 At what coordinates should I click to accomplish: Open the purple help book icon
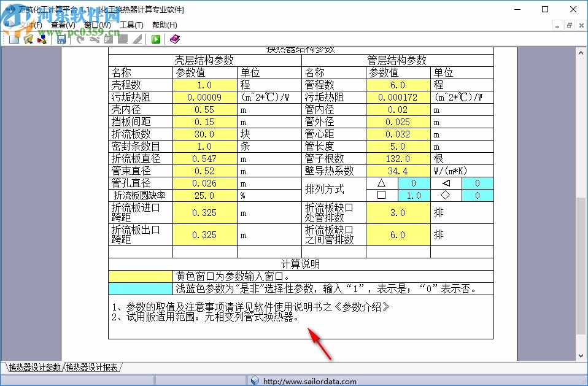(x=175, y=39)
